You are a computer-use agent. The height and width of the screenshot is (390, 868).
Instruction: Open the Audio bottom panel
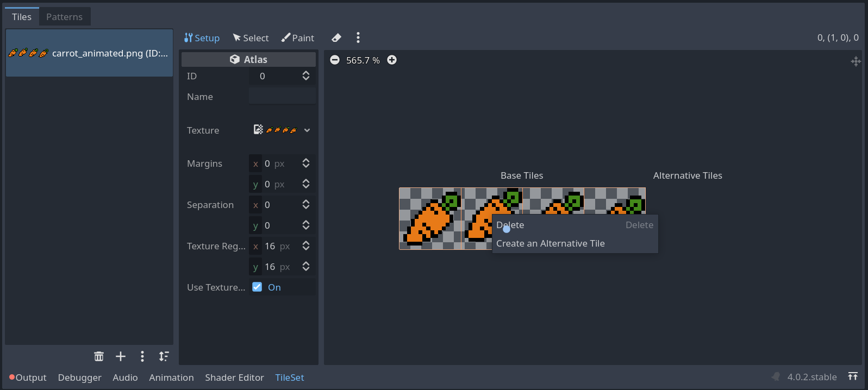(125, 378)
